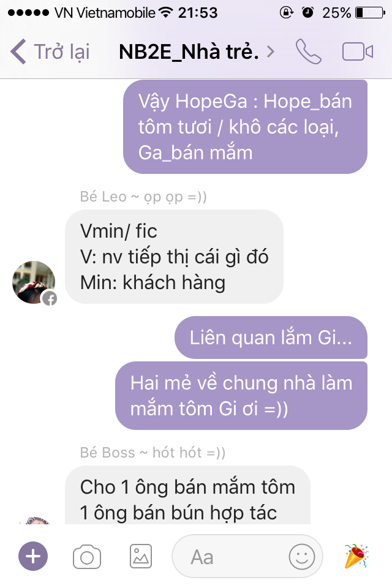Open Bé Leo's profile picture

(x=34, y=282)
